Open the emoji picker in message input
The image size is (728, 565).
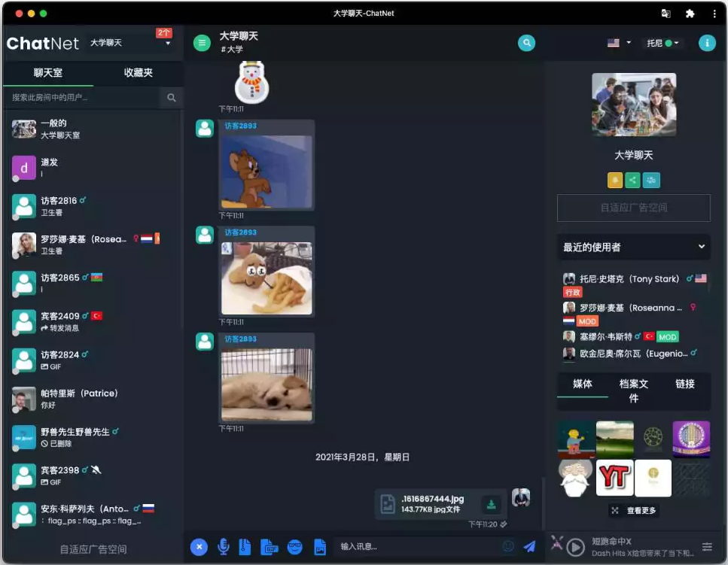point(508,547)
